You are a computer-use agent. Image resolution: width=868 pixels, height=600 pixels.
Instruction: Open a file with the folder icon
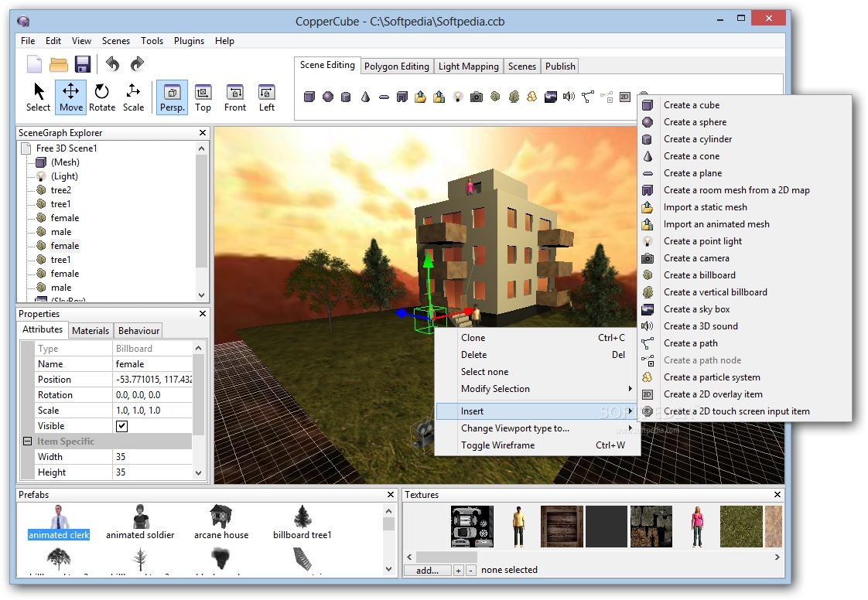(59, 64)
